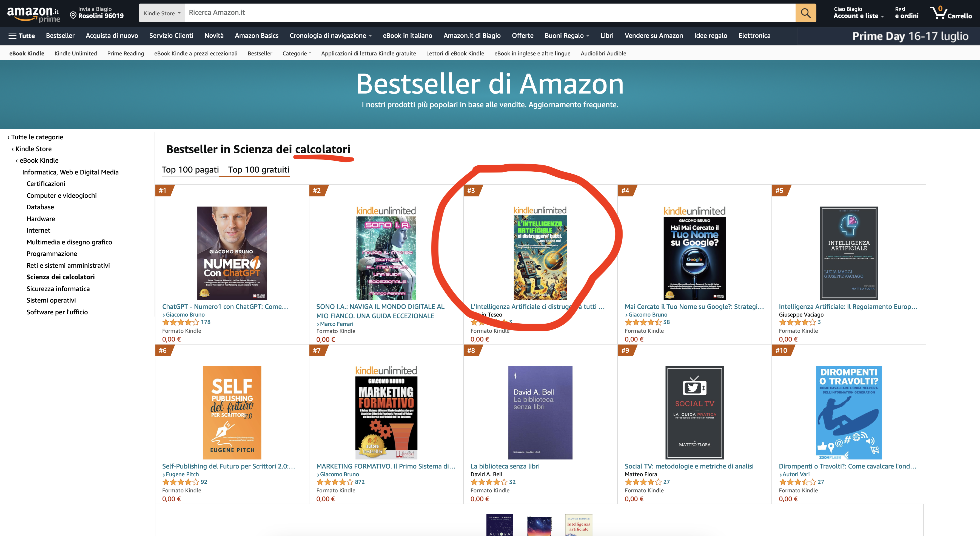Click the star rating of Marketing Formativo
This screenshot has height=536, width=980.
[x=335, y=482]
